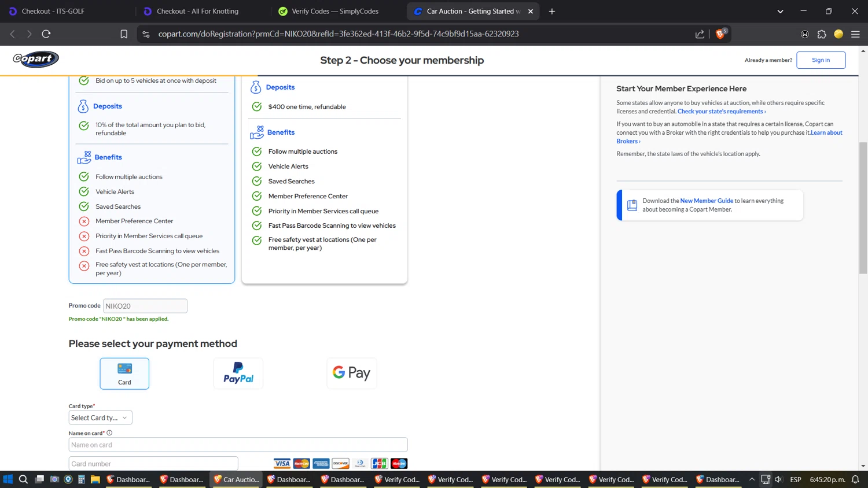Screen dimensions: 868x488
Task: Click the American Express logo
Action: [x=321, y=463]
